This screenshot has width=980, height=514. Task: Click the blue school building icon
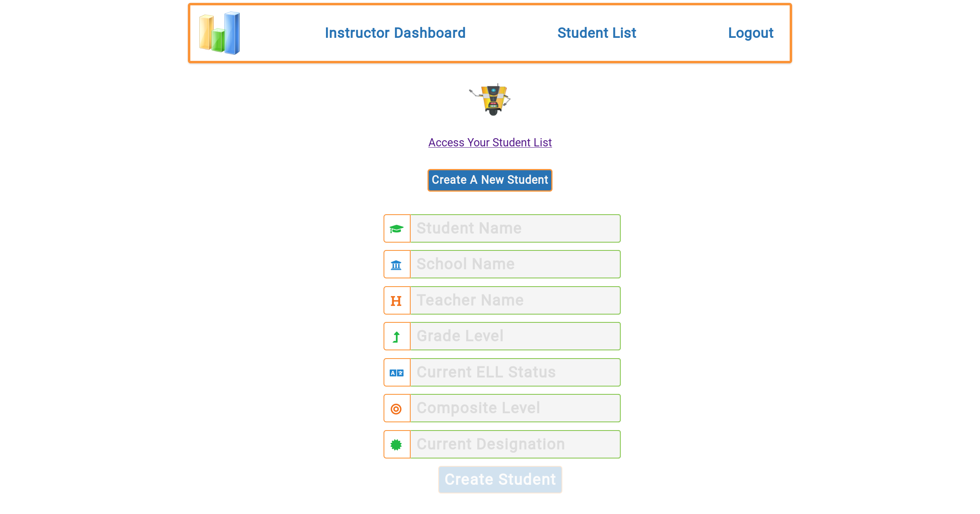[396, 265]
